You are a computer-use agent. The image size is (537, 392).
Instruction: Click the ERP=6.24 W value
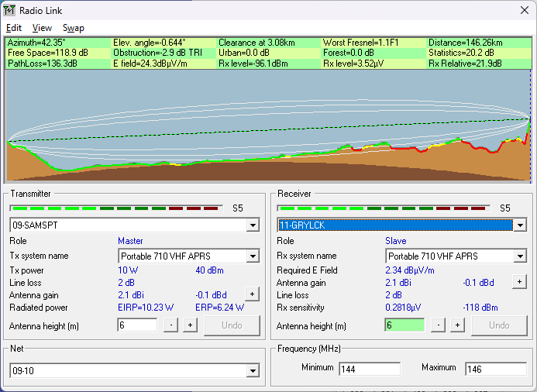point(219,308)
